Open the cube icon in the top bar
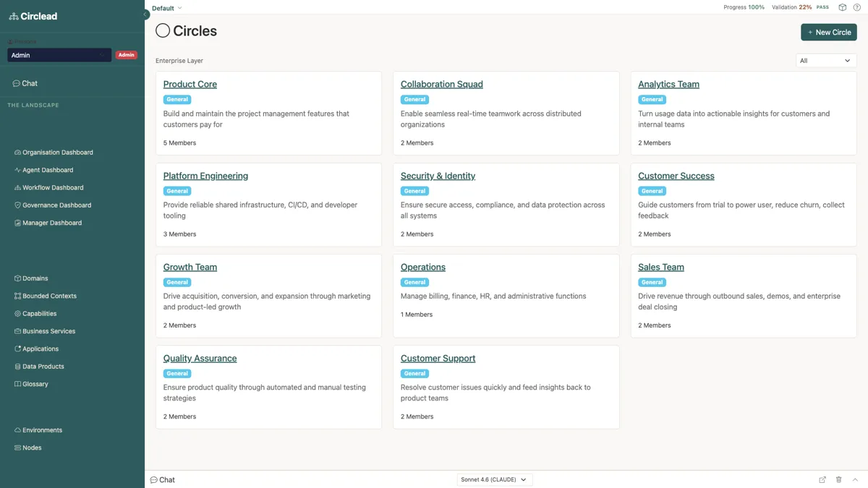Image resolution: width=868 pixels, height=488 pixels. pyautogui.click(x=843, y=7)
